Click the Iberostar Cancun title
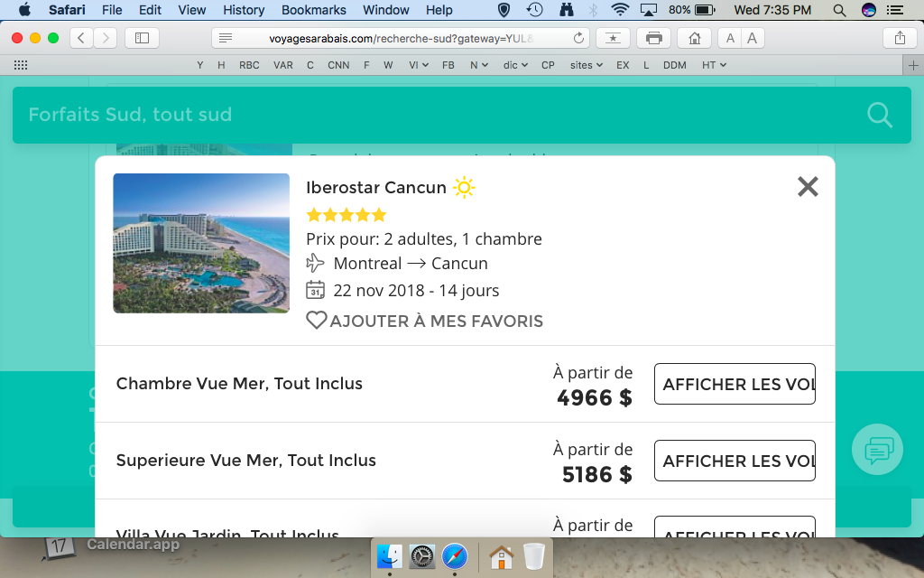 376,188
